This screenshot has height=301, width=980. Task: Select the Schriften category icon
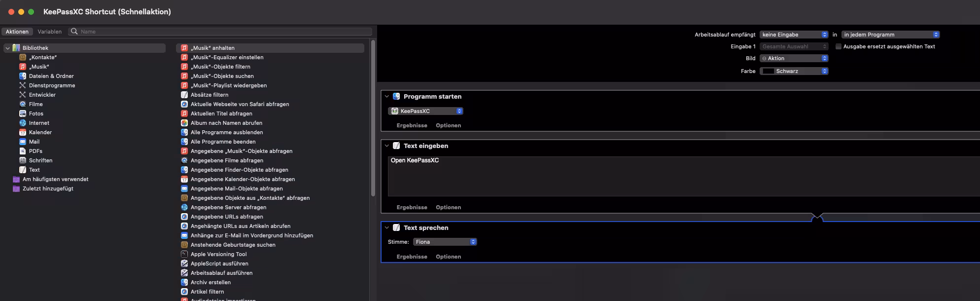(x=23, y=160)
